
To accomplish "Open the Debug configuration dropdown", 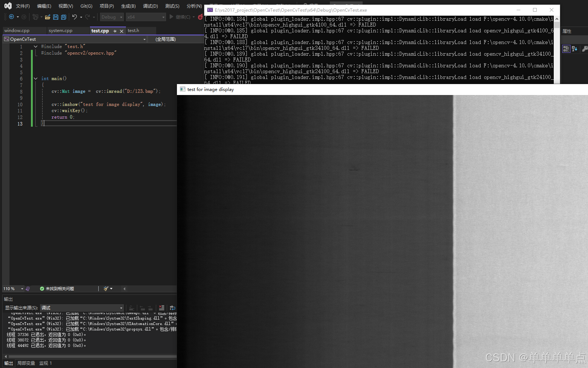I will [112, 17].
